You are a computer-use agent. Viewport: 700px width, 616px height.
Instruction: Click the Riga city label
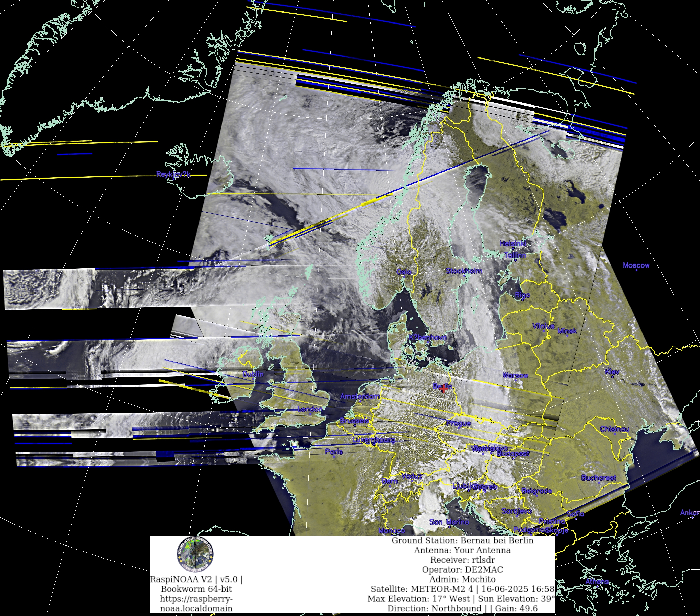point(522,295)
